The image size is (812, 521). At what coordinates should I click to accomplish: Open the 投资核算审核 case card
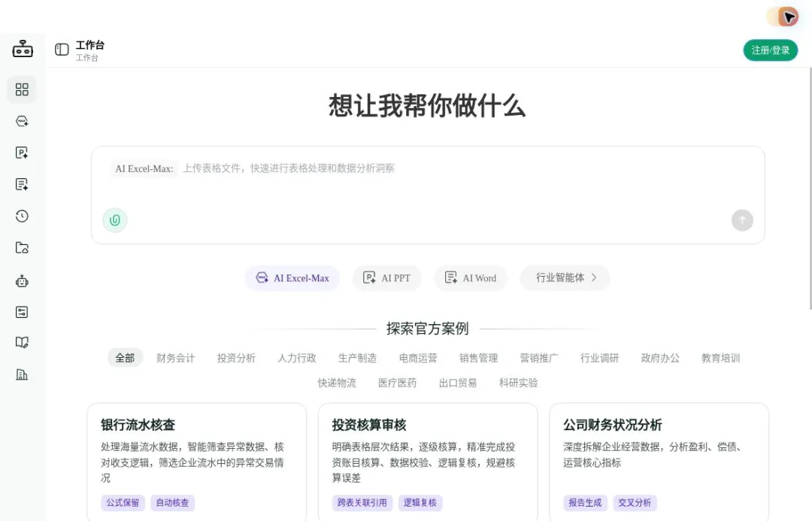click(428, 462)
